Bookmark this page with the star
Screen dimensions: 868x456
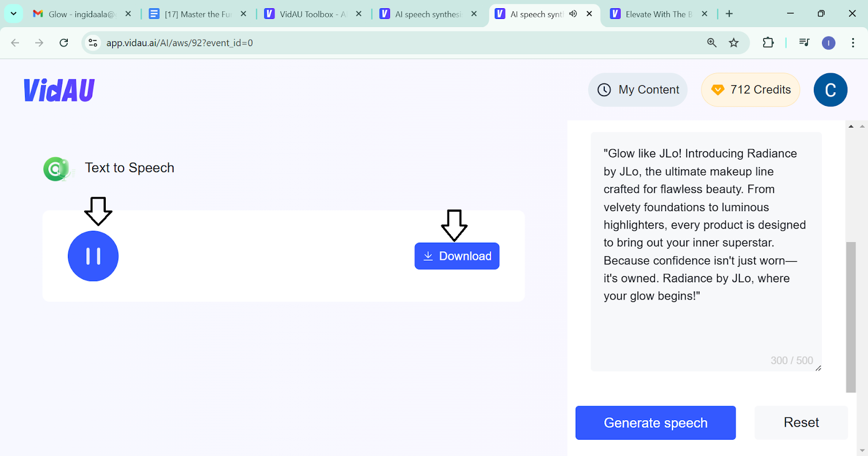click(x=734, y=43)
